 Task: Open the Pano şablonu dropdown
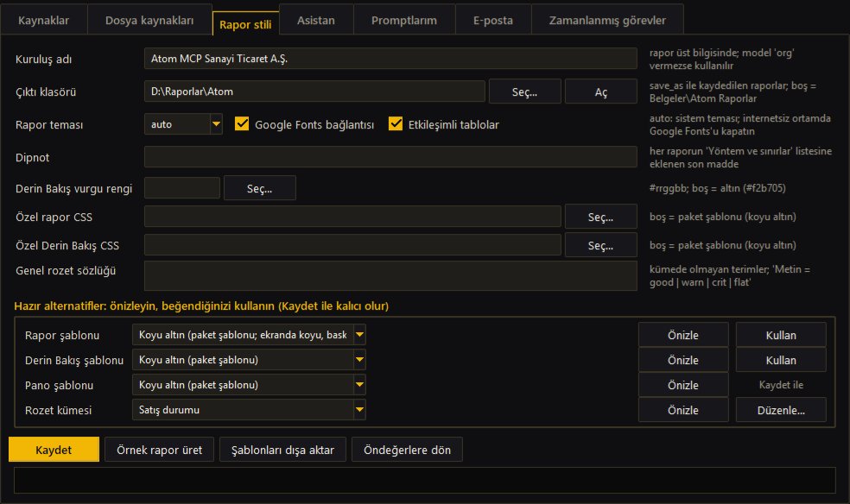tap(358, 384)
